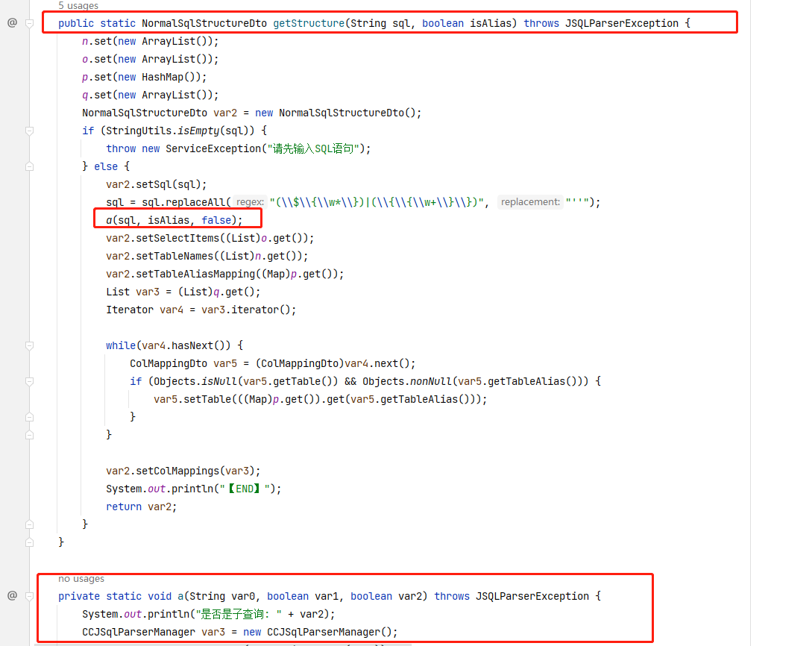Click JSQLParserException in getStructure signature
This screenshot has height=646, width=812.
621,23
